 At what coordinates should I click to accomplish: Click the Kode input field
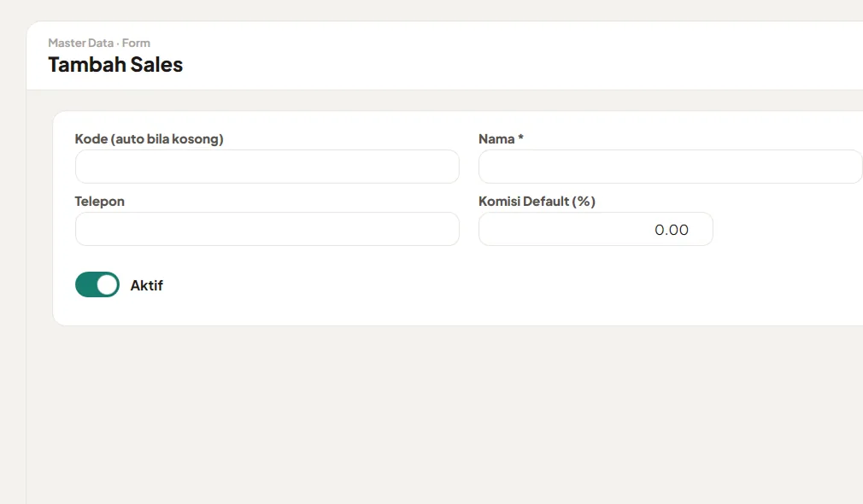[267, 167]
